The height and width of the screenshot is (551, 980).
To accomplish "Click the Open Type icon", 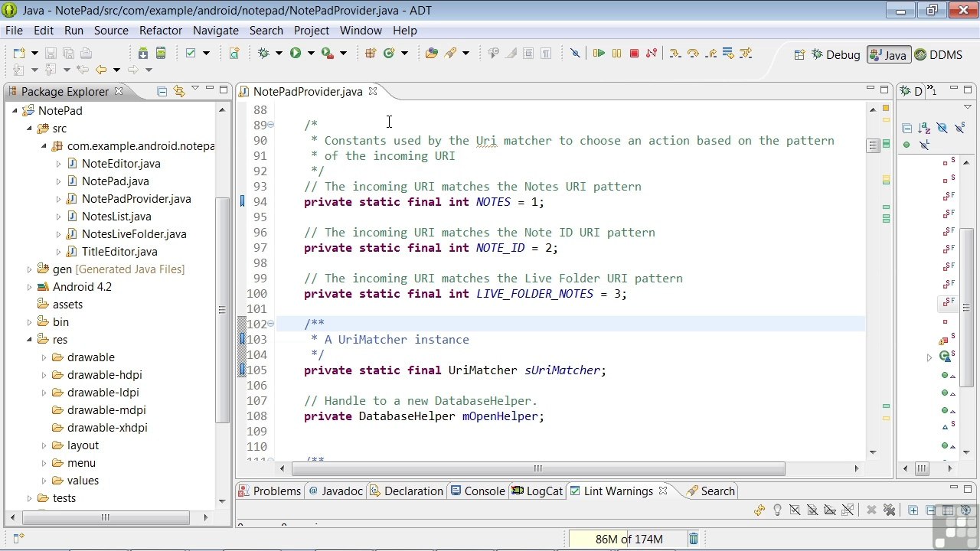I will pos(432,53).
